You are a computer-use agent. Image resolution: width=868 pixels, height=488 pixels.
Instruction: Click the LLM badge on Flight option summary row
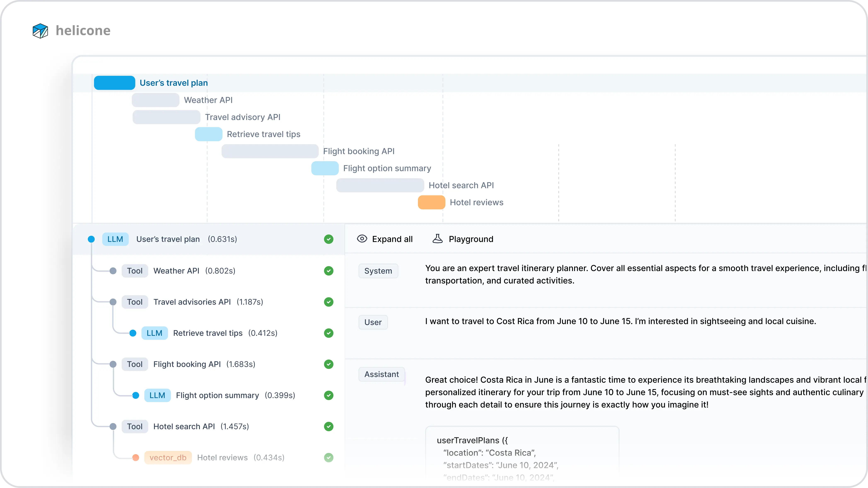(157, 395)
